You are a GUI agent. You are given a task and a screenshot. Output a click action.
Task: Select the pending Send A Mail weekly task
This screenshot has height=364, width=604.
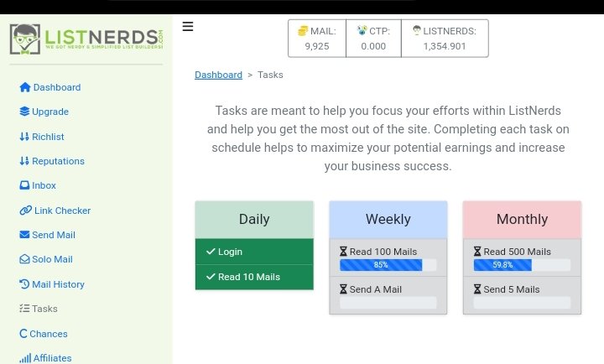pos(388,295)
